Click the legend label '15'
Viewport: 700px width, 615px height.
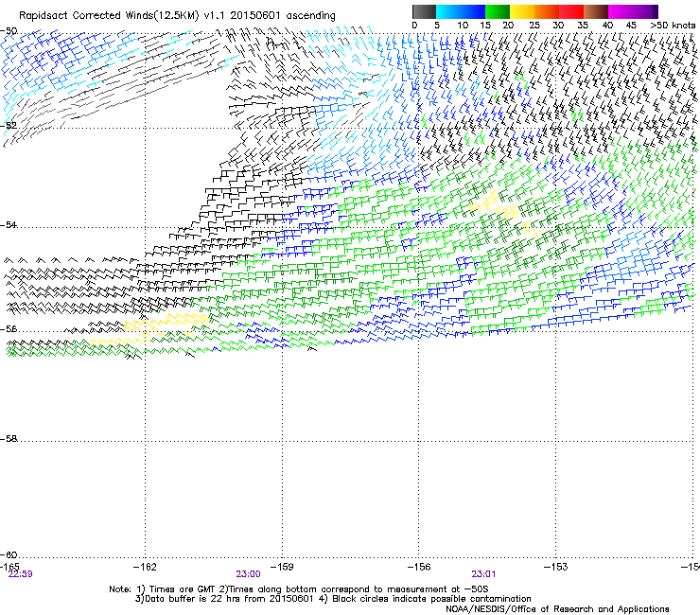pyautogui.click(x=485, y=26)
